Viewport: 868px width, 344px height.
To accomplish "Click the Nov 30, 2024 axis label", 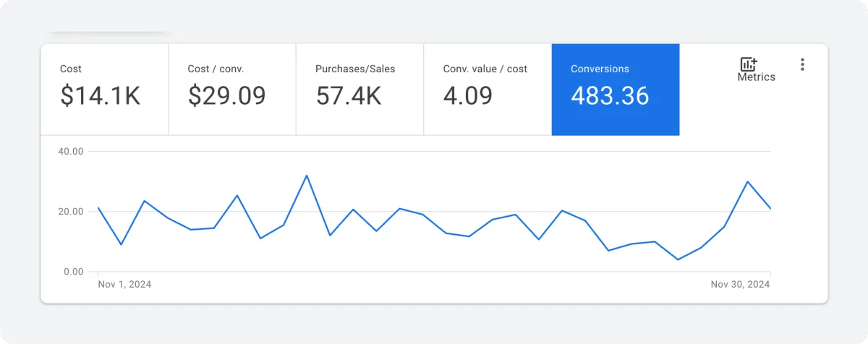I will point(741,285).
